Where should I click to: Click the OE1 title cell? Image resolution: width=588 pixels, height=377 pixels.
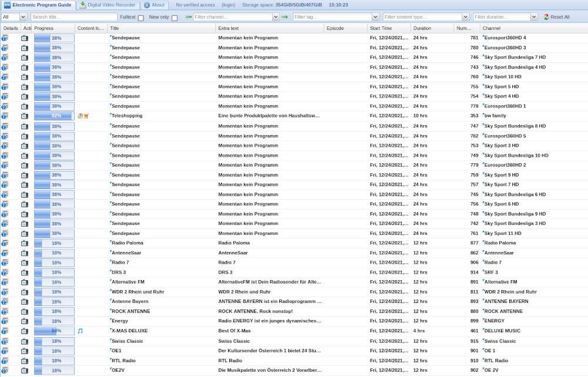[116, 351]
